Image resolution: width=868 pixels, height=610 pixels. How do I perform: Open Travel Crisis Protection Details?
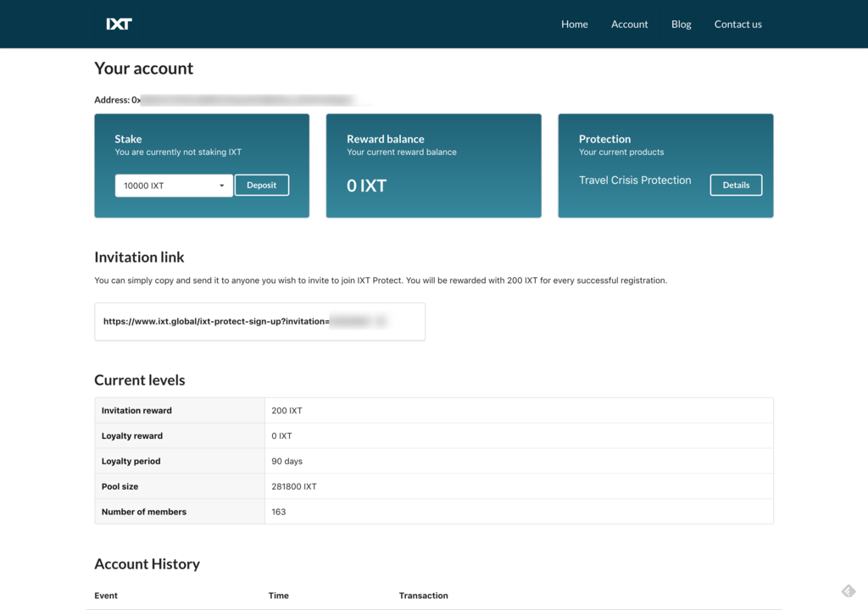(x=736, y=185)
